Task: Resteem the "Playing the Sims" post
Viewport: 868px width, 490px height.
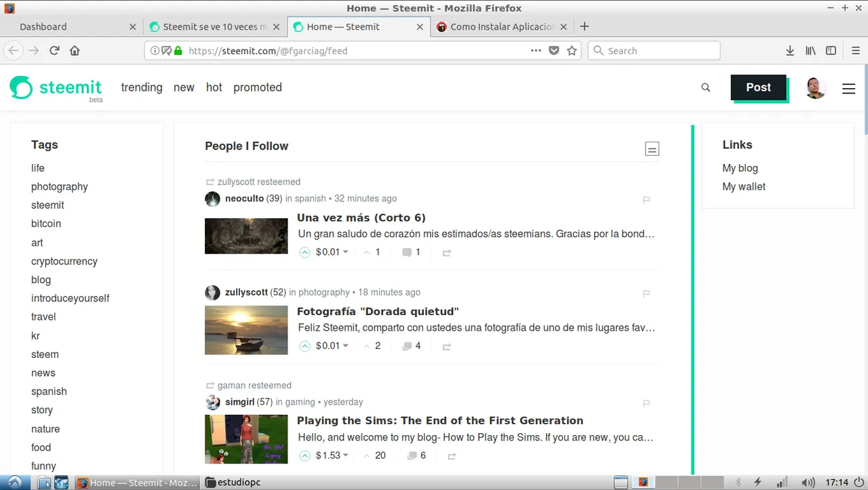Action: coord(452,456)
